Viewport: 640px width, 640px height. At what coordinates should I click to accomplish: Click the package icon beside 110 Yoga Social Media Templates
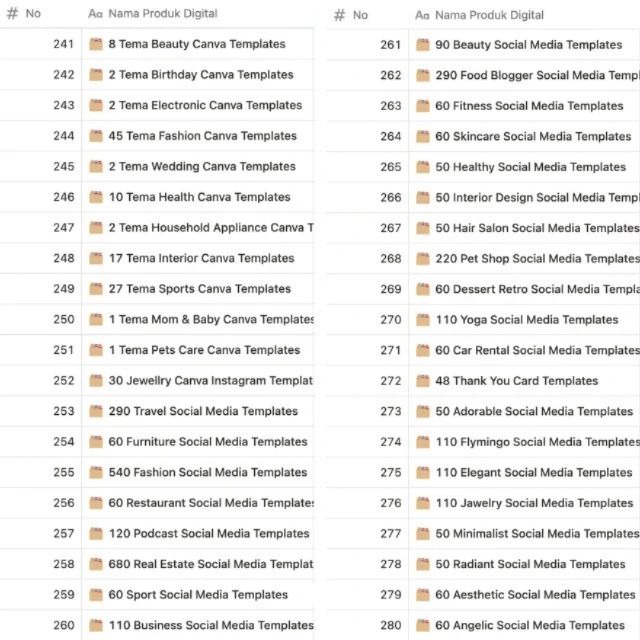click(423, 320)
